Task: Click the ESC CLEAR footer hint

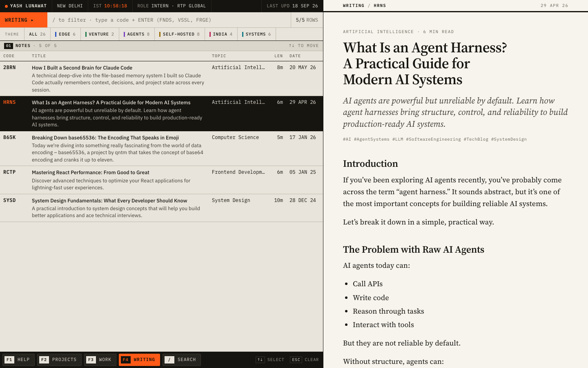Action: click(x=304, y=360)
